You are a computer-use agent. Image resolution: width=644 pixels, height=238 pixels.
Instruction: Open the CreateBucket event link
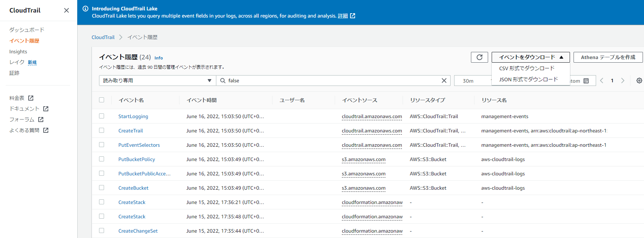tap(133, 188)
